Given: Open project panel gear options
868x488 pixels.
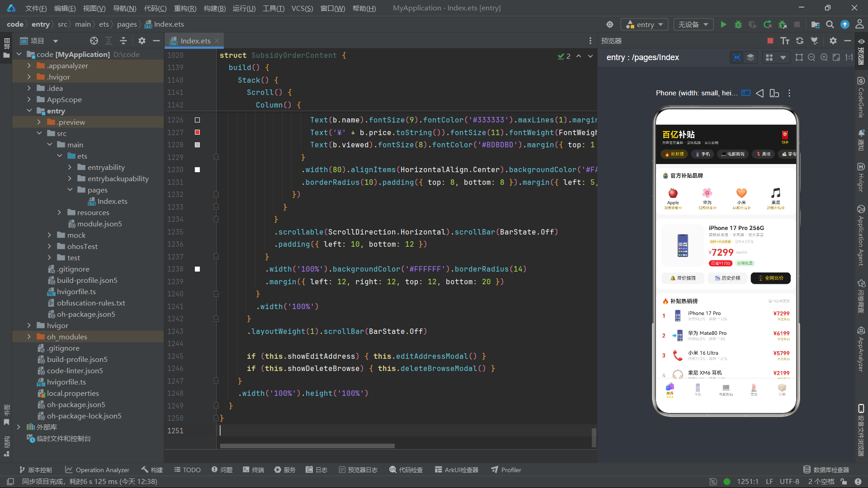Looking at the screenshot, I should point(142,41).
